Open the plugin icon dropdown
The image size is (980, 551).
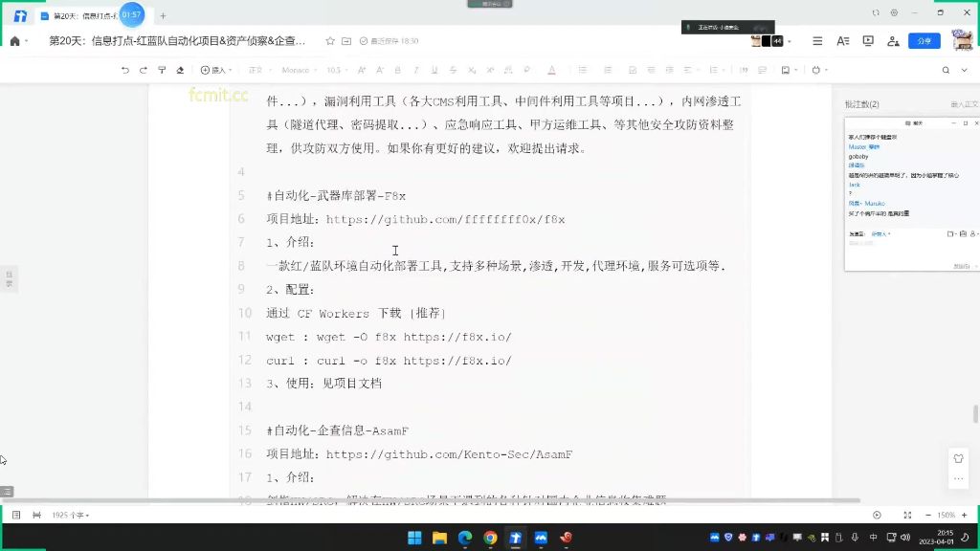(x=819, y=70)
